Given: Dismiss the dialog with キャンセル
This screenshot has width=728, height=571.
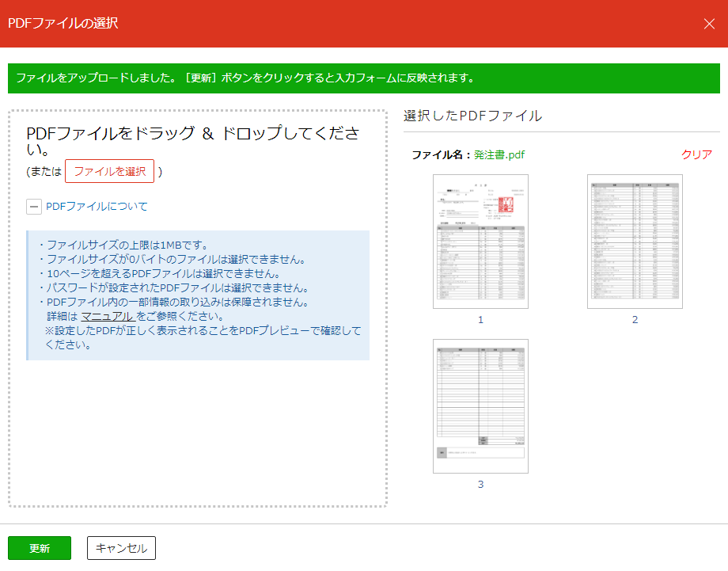Looking at the screenshot, I should [120, 547].
